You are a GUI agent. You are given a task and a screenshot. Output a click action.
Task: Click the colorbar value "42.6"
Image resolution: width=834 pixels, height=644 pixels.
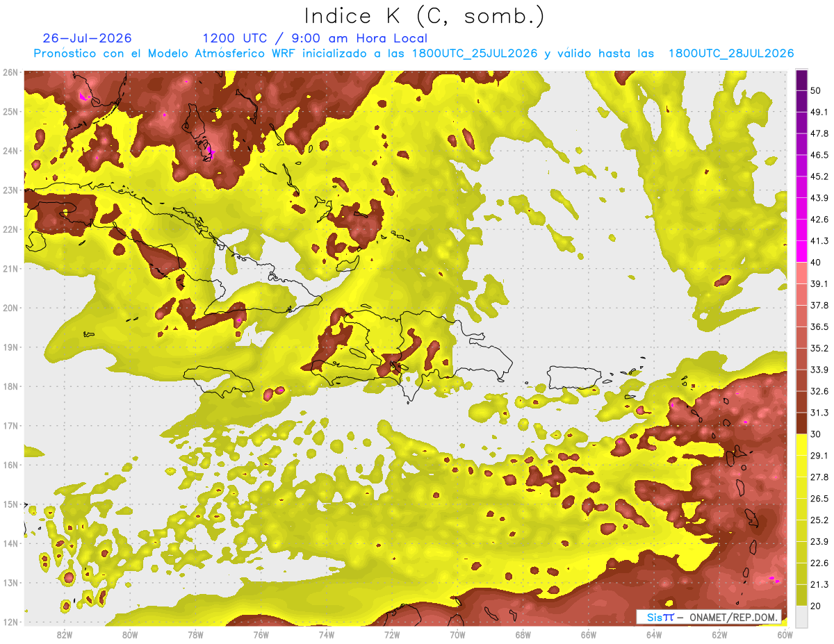(820, 220)
